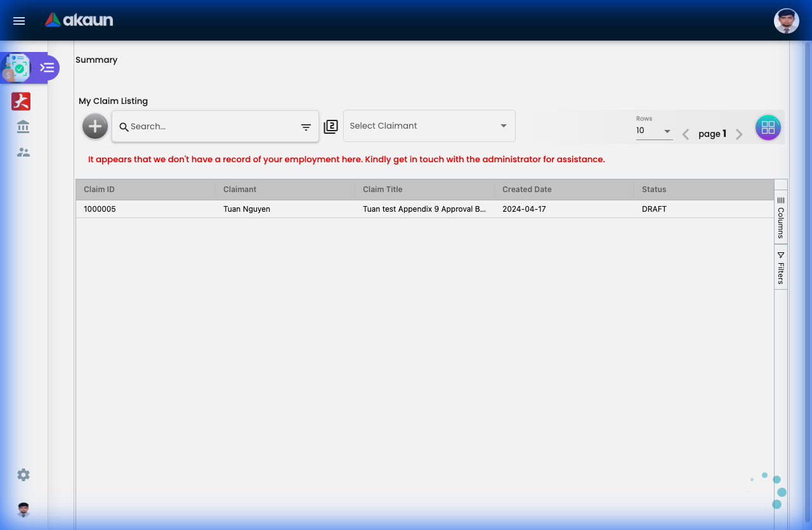Image resolution: width=812 pixels, height=530 pixels.
Task: Open the Filters side panel
Action: pyautogui.click(x=780, y=266)
